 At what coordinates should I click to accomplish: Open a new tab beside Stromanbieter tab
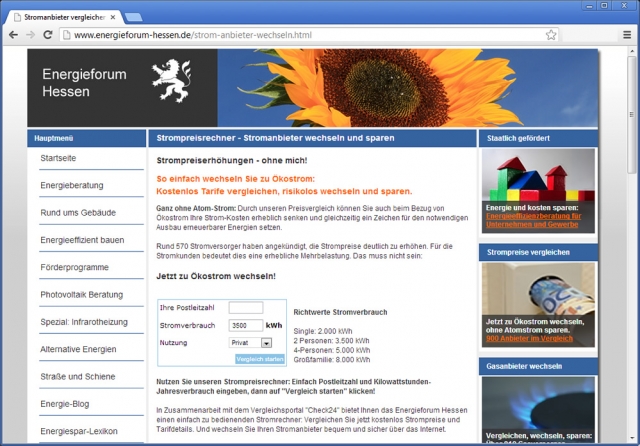pyautogui.click(x=133, y=17)
